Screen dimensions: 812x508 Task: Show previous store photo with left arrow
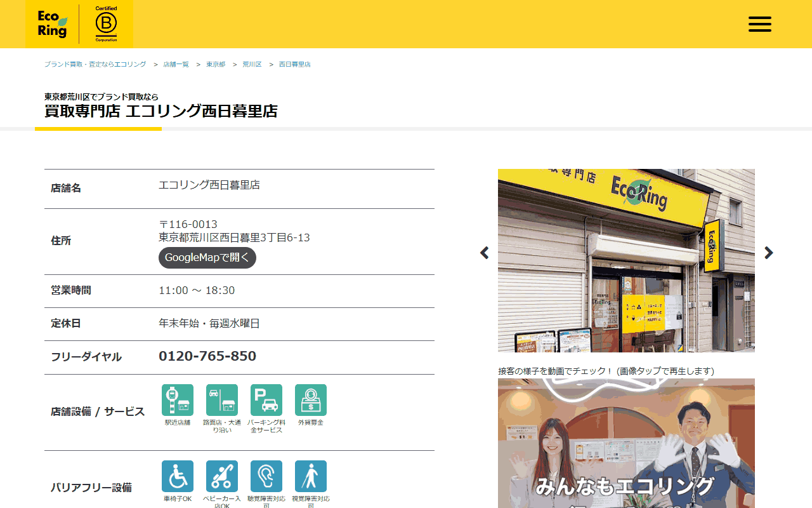point(485,253)
